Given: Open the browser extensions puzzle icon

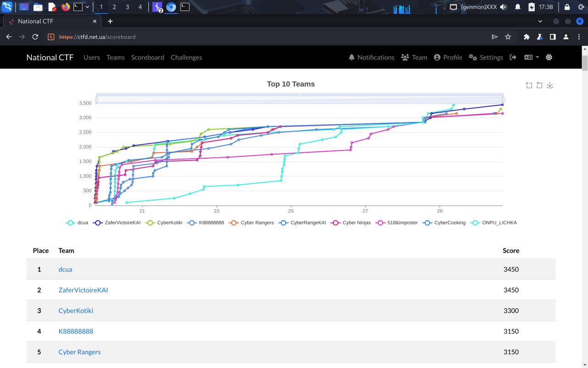Looking at the screenshot, I should 526,37.
